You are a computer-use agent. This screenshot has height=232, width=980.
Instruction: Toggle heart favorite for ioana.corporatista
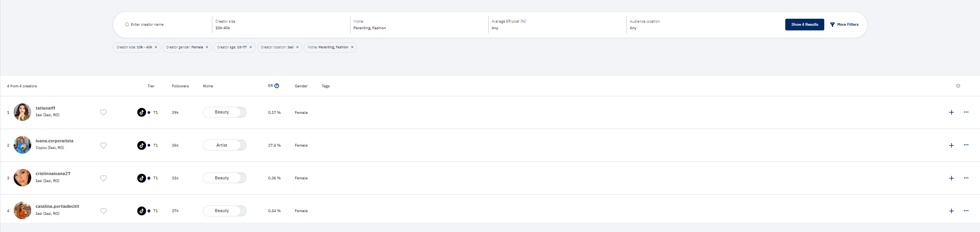coord(103,145)
